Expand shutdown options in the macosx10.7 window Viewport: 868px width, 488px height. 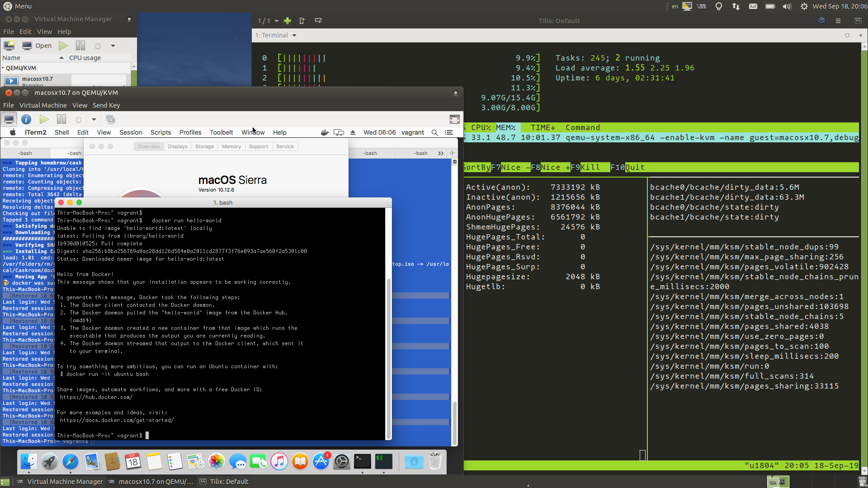point(94,120)
